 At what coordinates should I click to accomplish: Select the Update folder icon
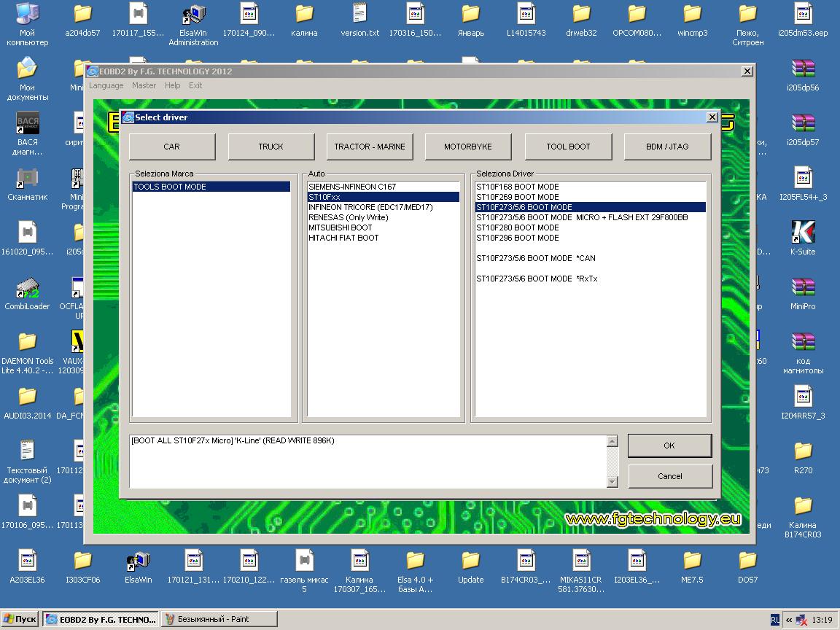click(471, 567)
